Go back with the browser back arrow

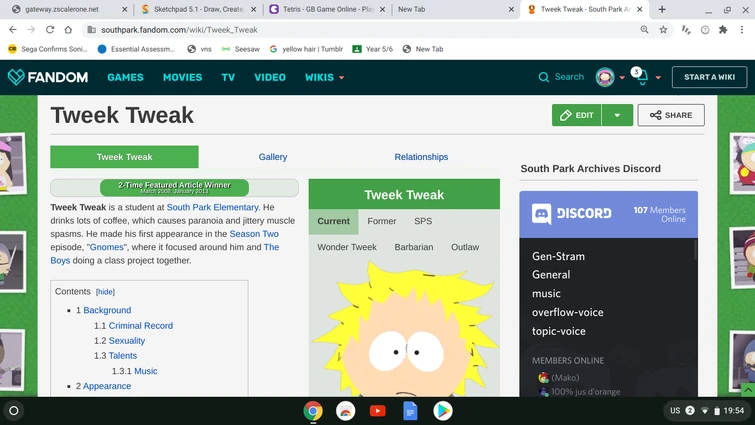[13, 30]
